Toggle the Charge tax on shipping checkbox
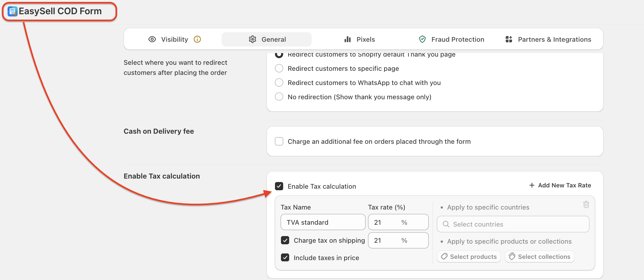Screen dimensions: 644x280 [x=285, y=240]
